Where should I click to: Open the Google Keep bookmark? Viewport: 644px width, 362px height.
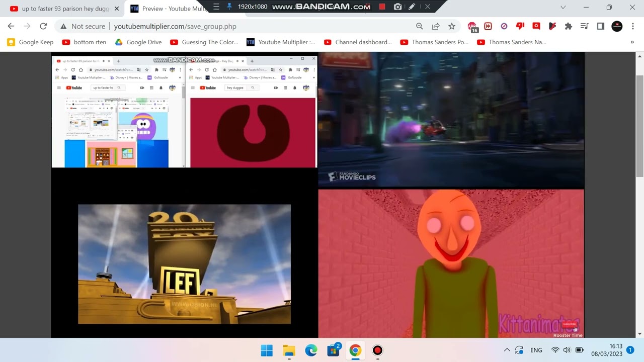click(x=30, y=42)
